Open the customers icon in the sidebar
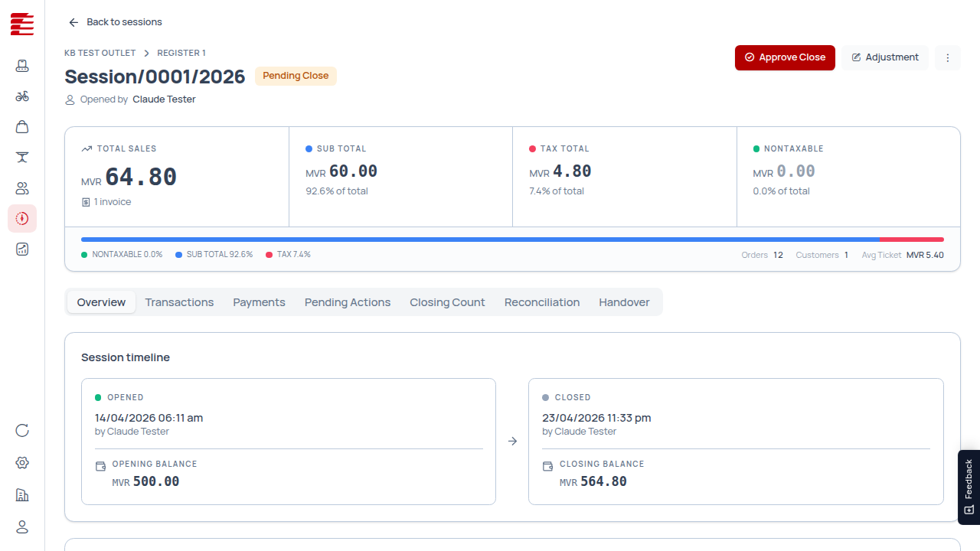 (x=22, y=188)
